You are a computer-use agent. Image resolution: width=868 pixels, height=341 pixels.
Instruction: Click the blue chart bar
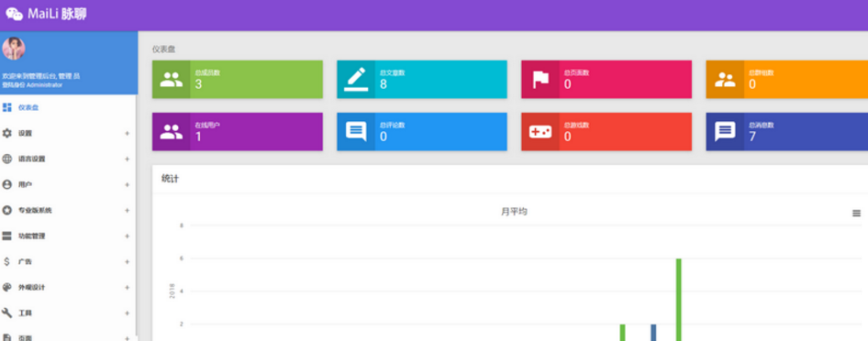pyautogui.click(x=653, y=332)
